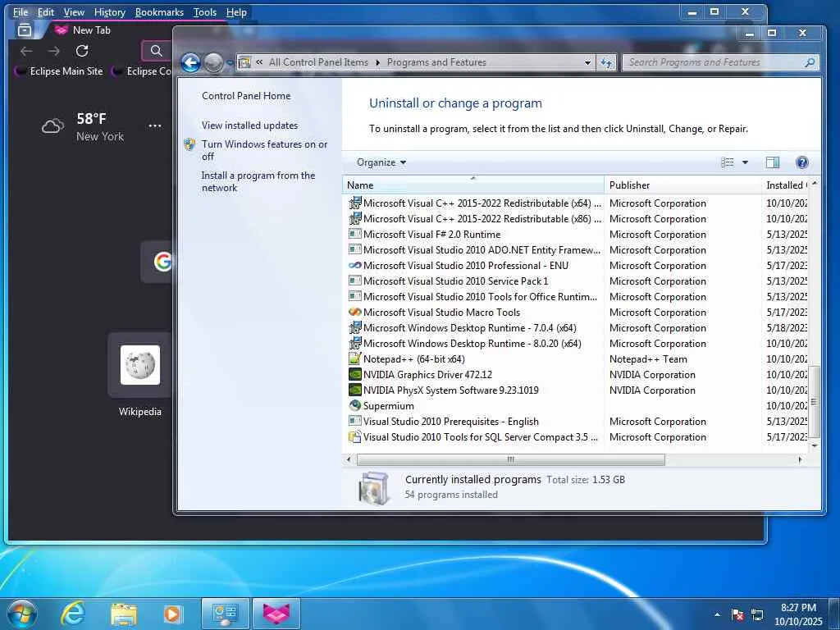Select Microsoft Visual F# 2.0 Runtime icon

click(x=354, y=234)
